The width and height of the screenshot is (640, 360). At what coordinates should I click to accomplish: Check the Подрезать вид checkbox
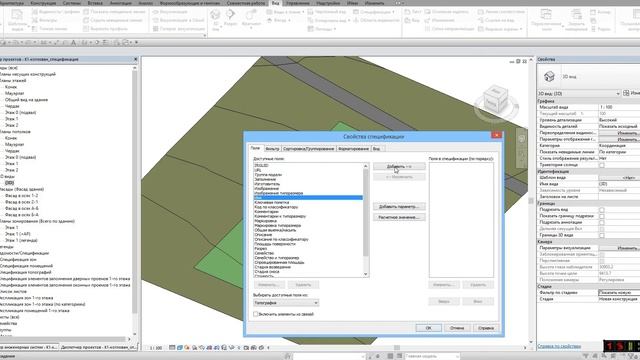pyautogui.click(x=602, y=209)
